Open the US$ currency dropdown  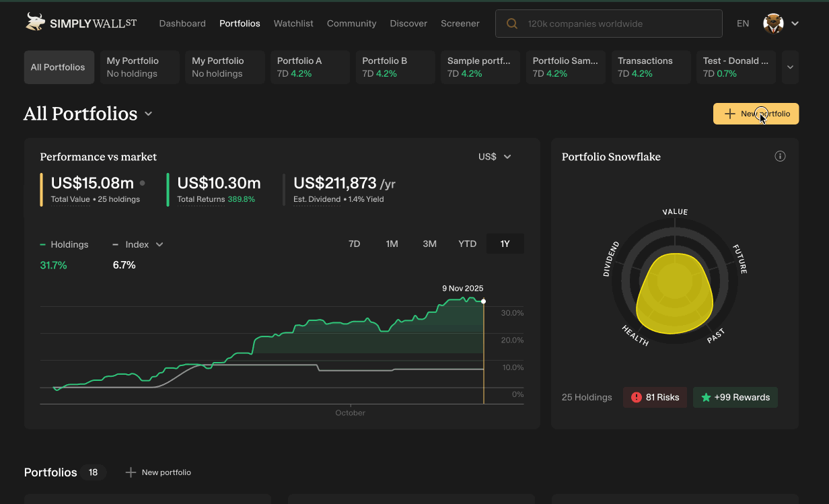point(495,157)
